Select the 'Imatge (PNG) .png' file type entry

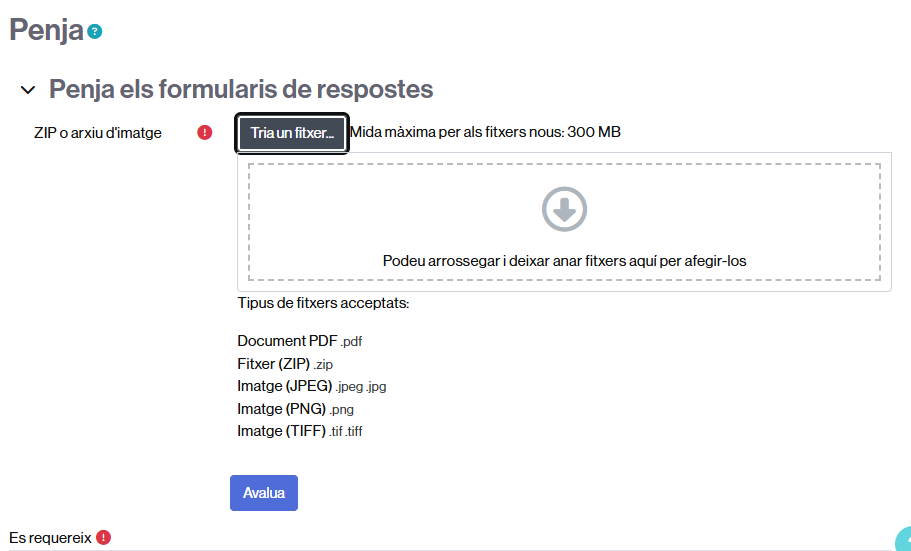(295, 409)
